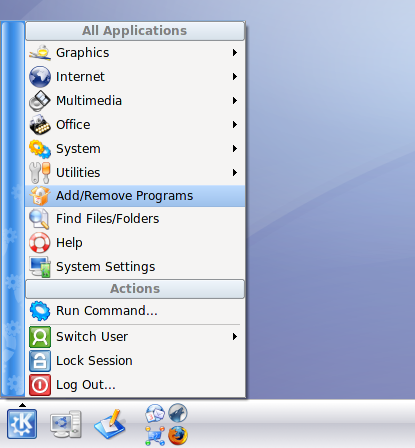Select the Switch User entry

click(135, 337)
